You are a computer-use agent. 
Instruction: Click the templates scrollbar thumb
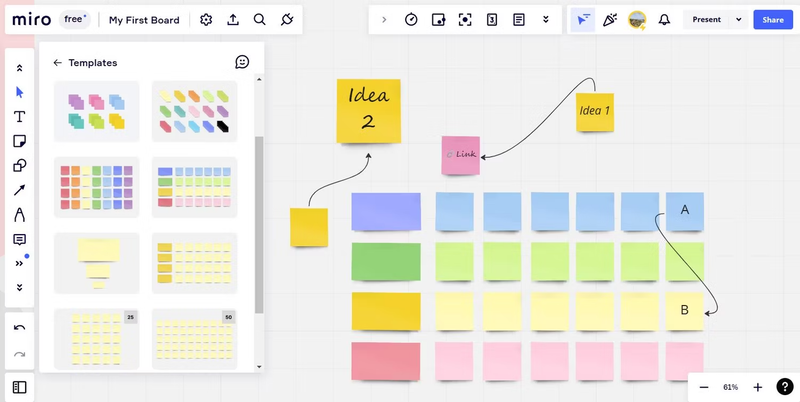pos(259,224)
